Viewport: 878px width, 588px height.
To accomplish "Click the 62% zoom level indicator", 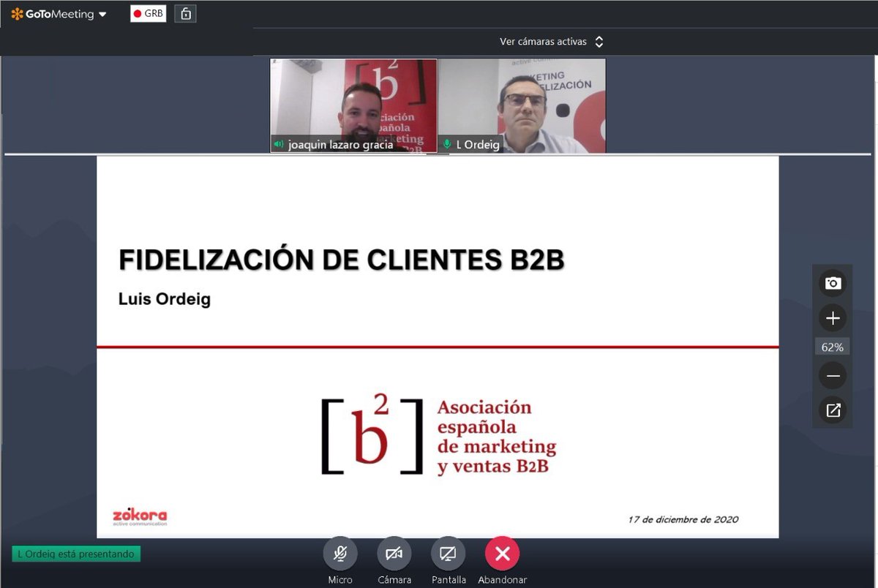I will click(x=832, y=347).
